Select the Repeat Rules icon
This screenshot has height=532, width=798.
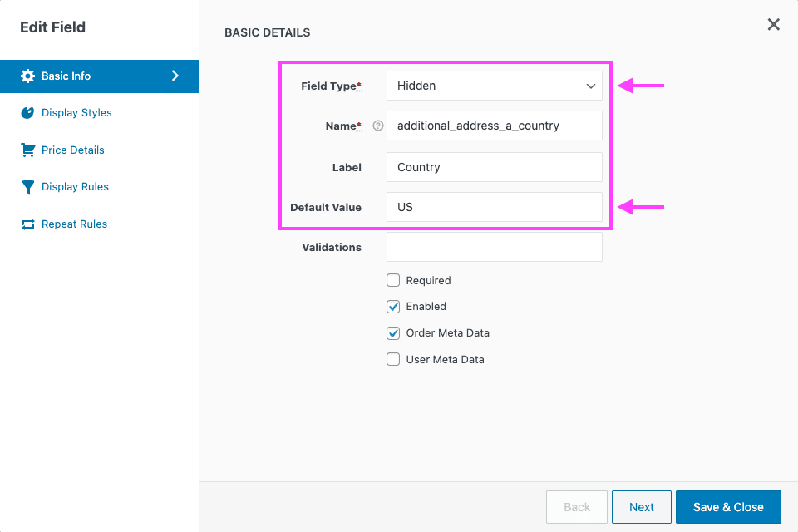coord(27,224)
